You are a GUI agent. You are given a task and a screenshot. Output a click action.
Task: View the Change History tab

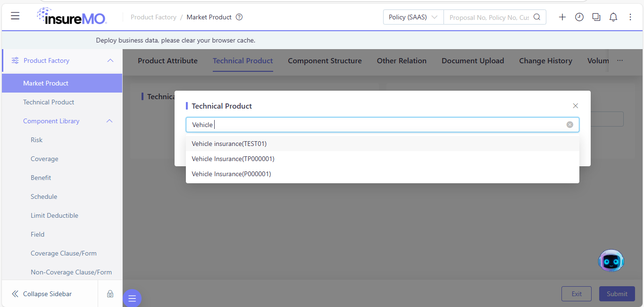click(545, 60)
